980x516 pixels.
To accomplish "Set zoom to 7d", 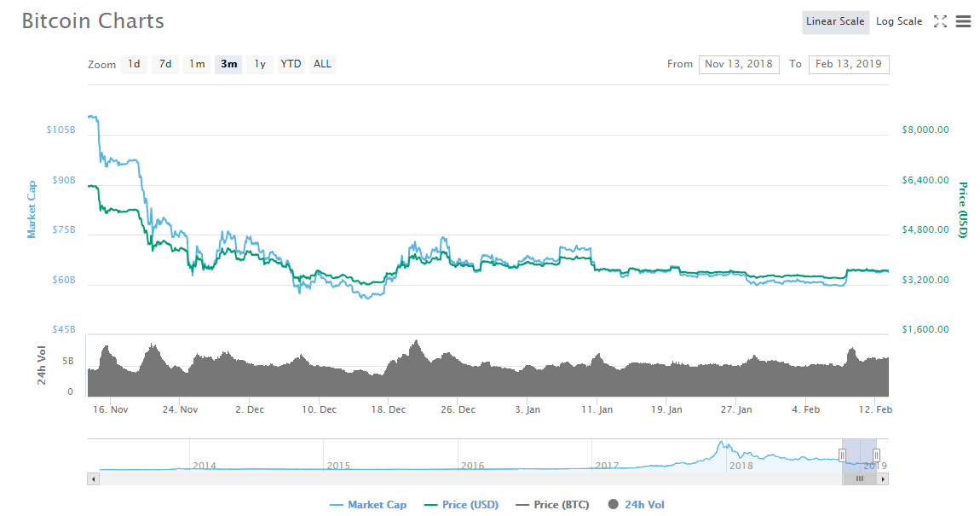I will coord(165,64).
